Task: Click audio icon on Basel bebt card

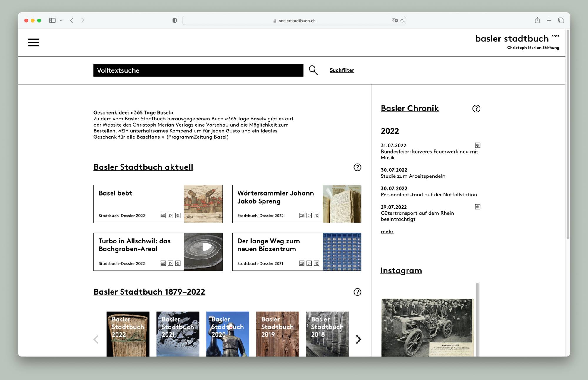Action: pyautogui.click(x=178, y=216)
